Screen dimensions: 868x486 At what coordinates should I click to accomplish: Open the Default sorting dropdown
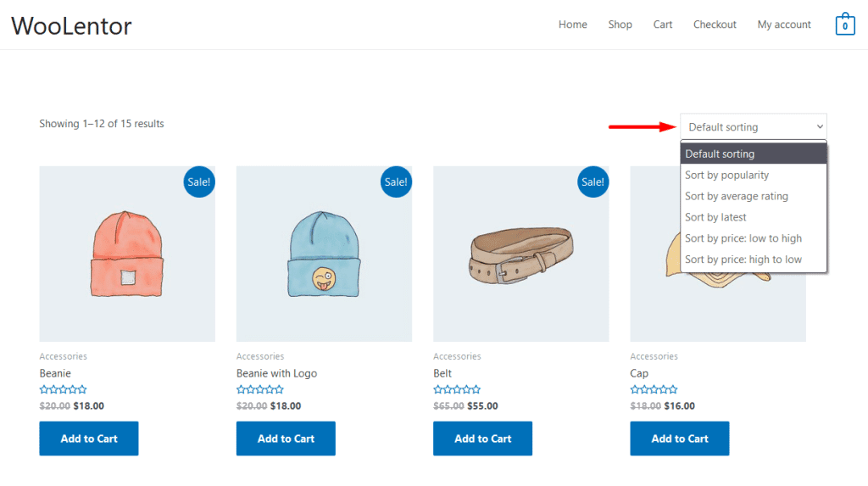[753, 127]
